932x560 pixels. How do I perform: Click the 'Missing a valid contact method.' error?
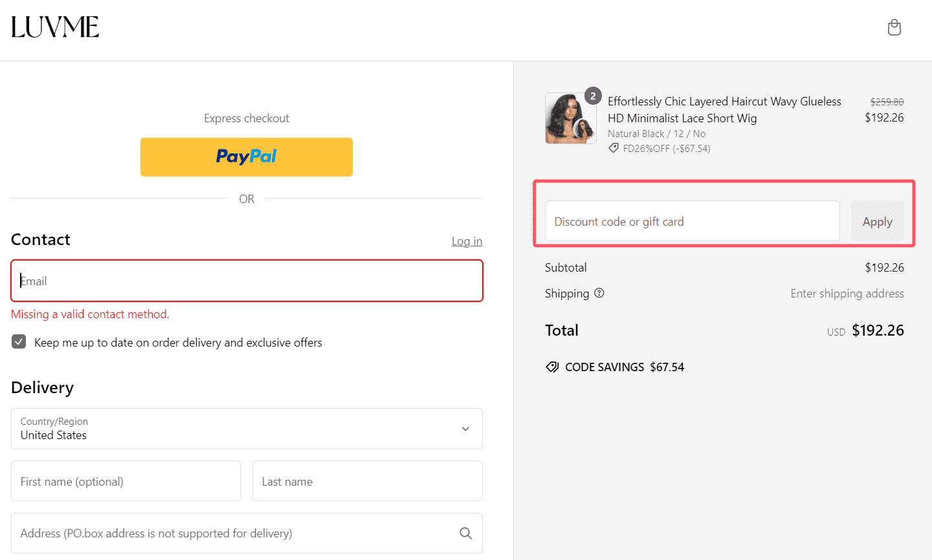90,314
